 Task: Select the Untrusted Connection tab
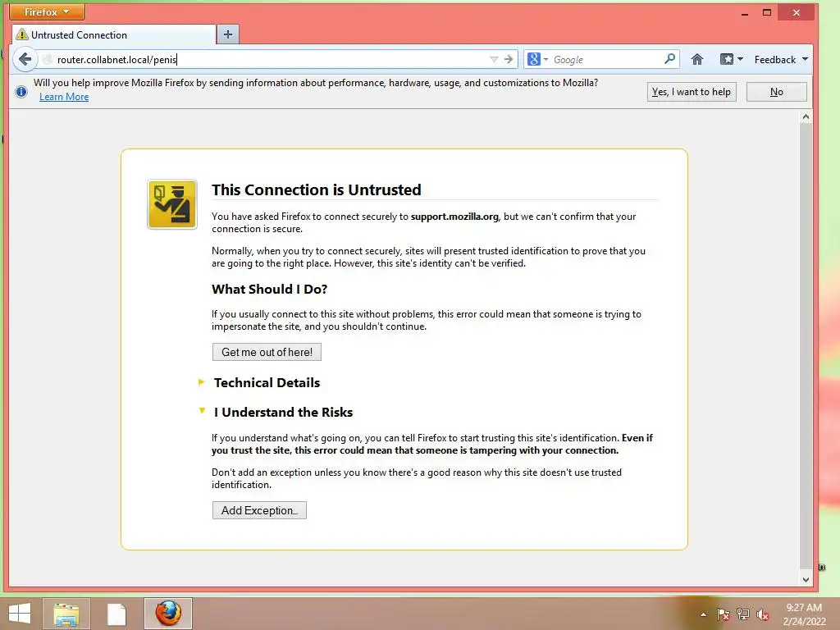pos(114,34)
